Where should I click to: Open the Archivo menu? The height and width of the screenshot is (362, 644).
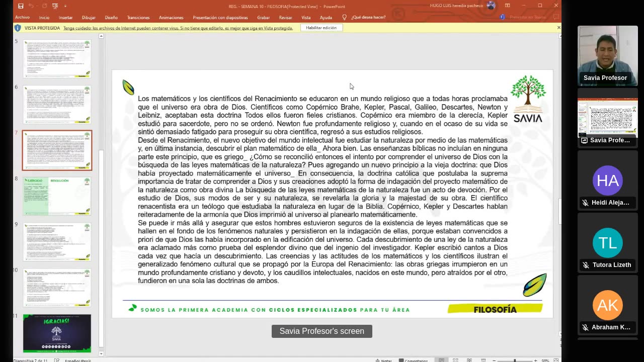click(x=23, y=18)
